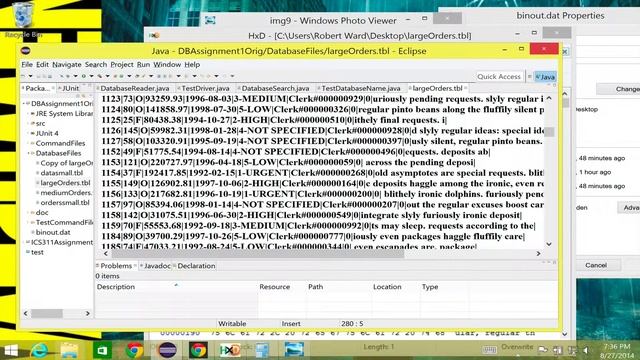This screenshot has width=640, height=360.
Task: Open Internet Explorer from the taskbar
Action: [x=39, y=350]
